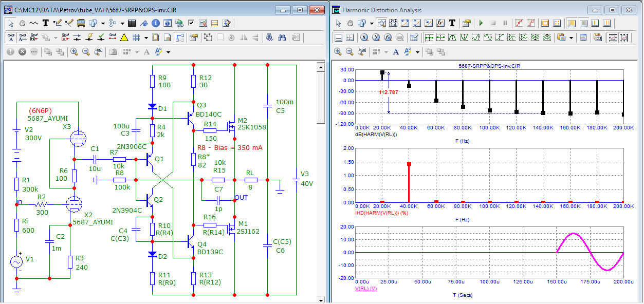Expand text color dropdown in schematic toolbar
Screen dimensions: 644x304
coord(168,52)
